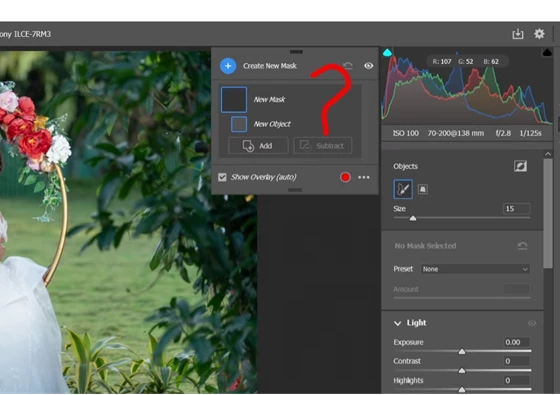Click the Objects section label
560x395 pixels.
tap(405, 166)
